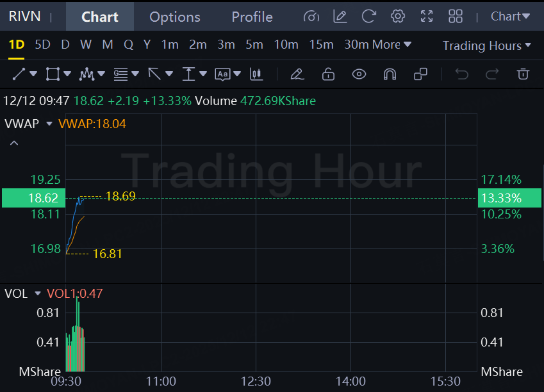This screenshot has width=544, height=392.
Task: Select the pencil brush drawing tool
Action: pos(296,74)
